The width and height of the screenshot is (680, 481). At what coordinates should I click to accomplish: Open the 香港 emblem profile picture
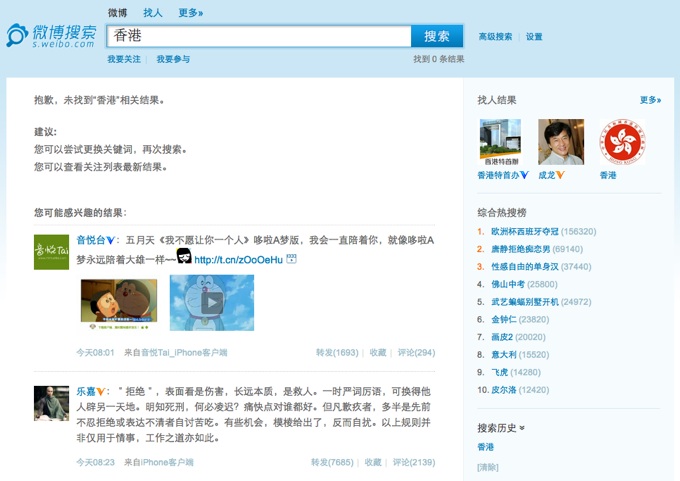click(x=622, y=142)
